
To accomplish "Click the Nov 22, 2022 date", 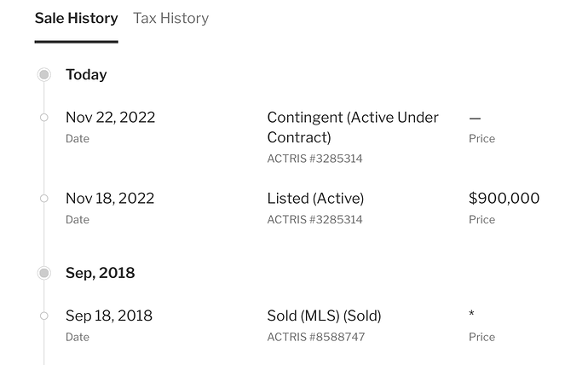I will coord(110,118).
